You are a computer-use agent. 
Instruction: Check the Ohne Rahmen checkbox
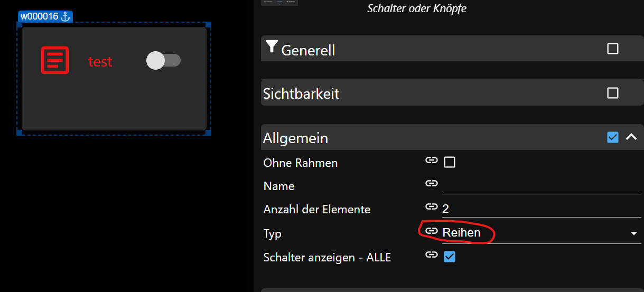[x=450, y=162]
